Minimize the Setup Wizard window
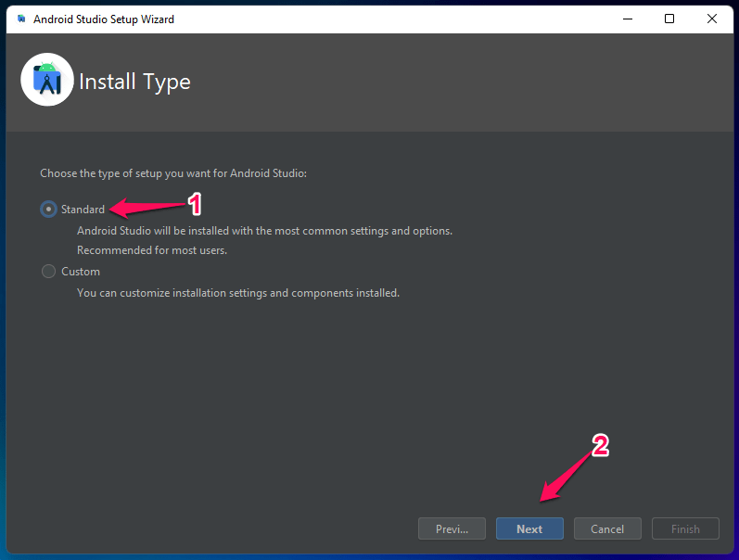 click(628, 19)
